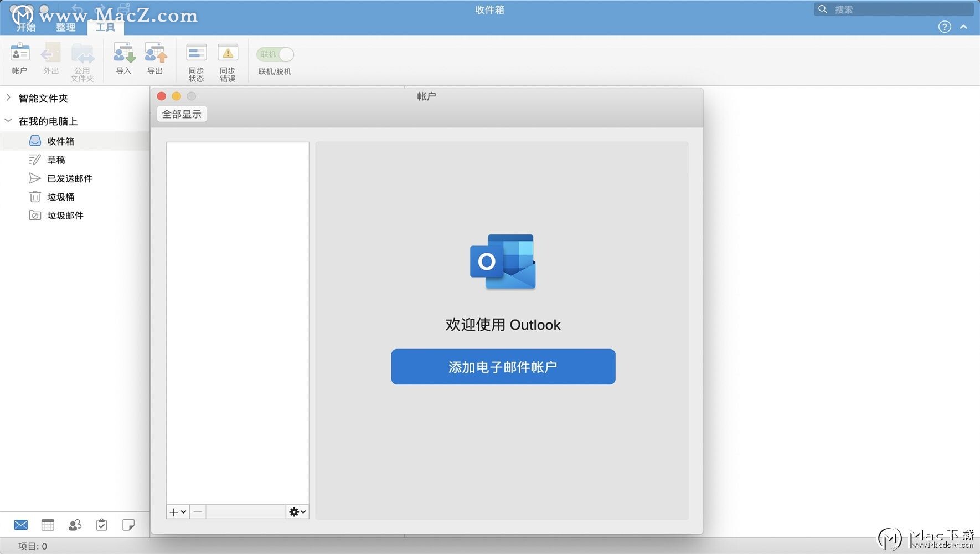This screenshot has width=980, height=554.
Task: Switch to Tasks view icon
Action: click(101, 525)
